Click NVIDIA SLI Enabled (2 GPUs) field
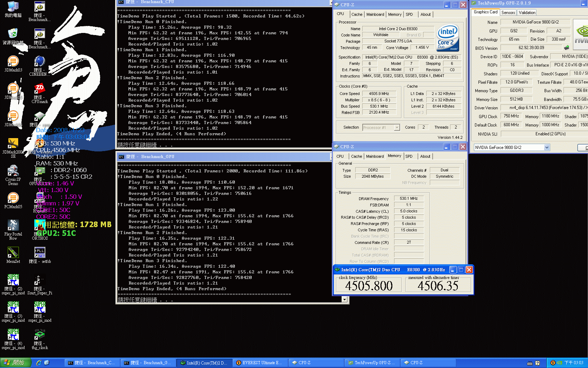Viewport: 588px width, 368px height. coord(544,134)
